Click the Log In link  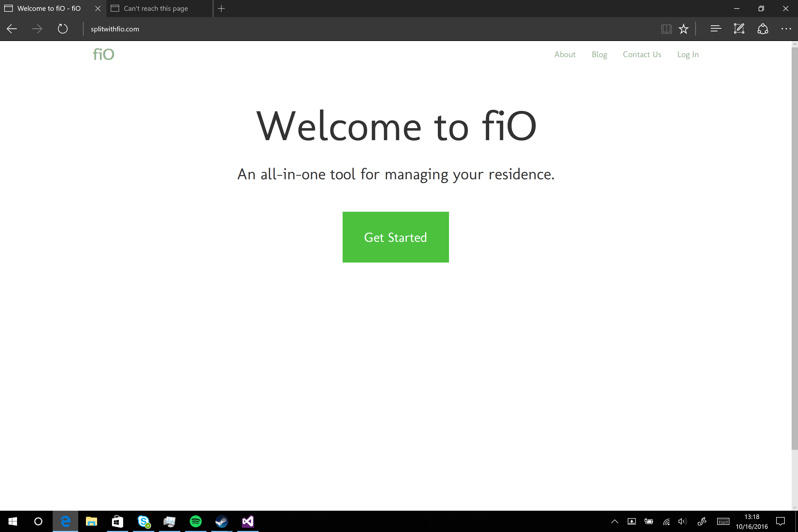688,55
